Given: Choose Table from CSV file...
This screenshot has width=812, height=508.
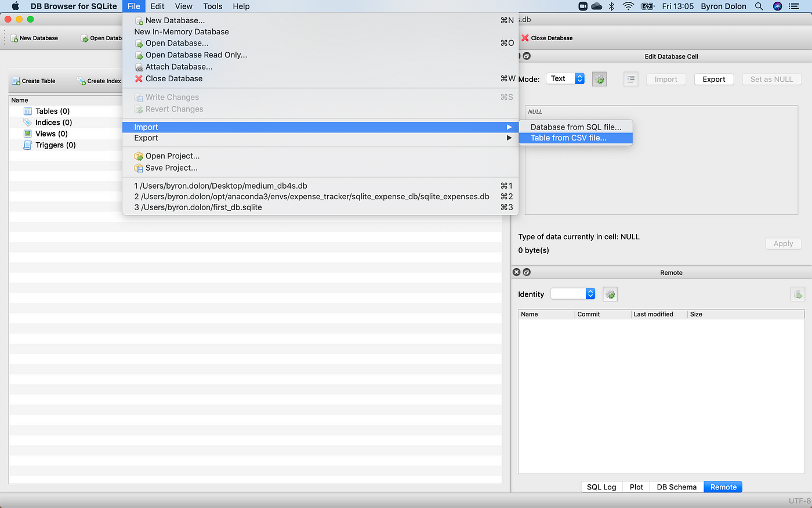Looking at the screenshot, I should point(575,138).
